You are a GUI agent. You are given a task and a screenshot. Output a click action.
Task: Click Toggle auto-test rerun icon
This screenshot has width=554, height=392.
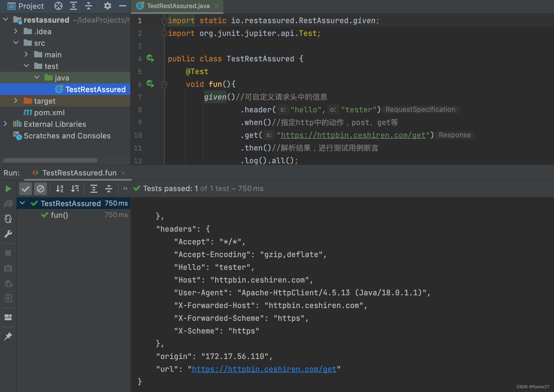(8, 219)
